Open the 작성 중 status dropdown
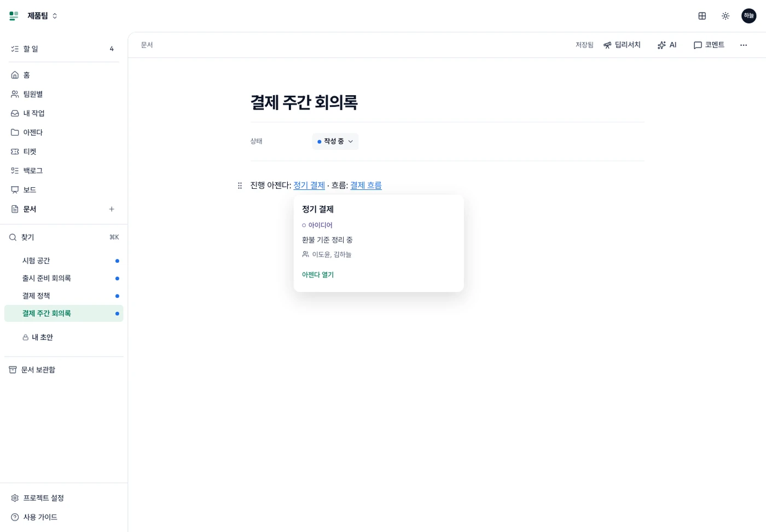Viewport: 766px width, 532px height. pos(335,141)
